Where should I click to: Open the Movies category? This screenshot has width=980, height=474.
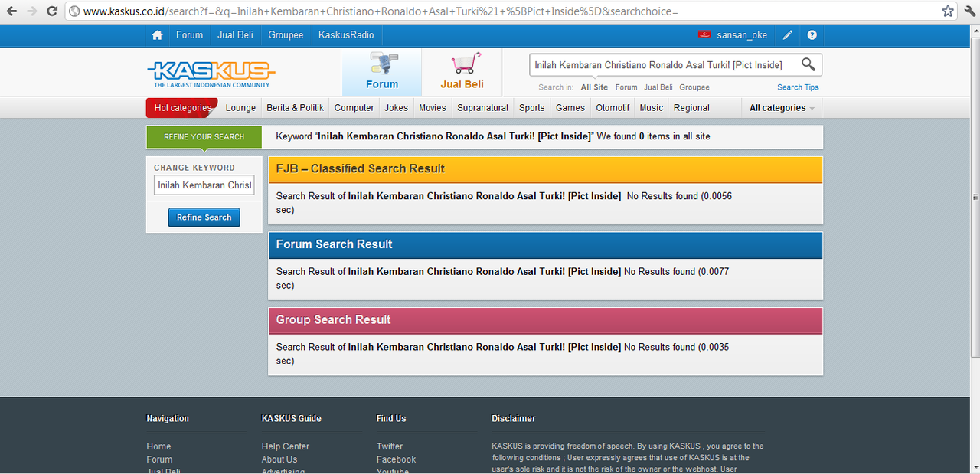pyautogui.click(x=432, y=108)
